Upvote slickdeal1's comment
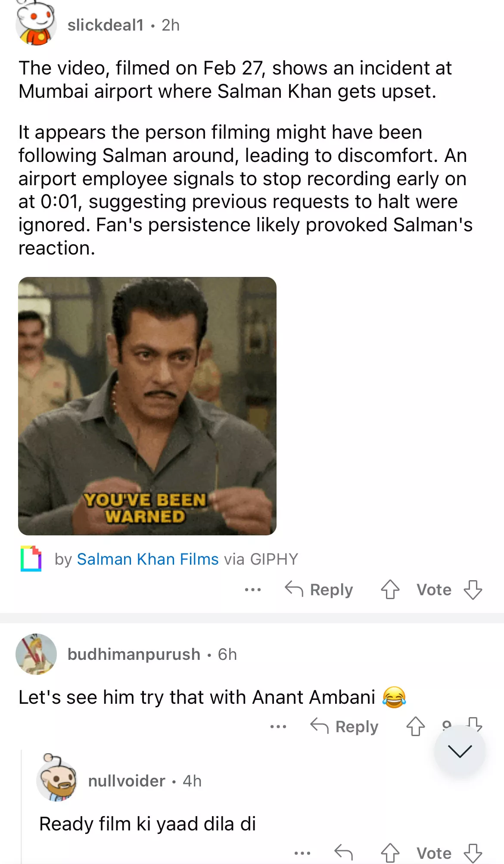The width and height of the screenshot is (504, 864). (x=390, y=589)
